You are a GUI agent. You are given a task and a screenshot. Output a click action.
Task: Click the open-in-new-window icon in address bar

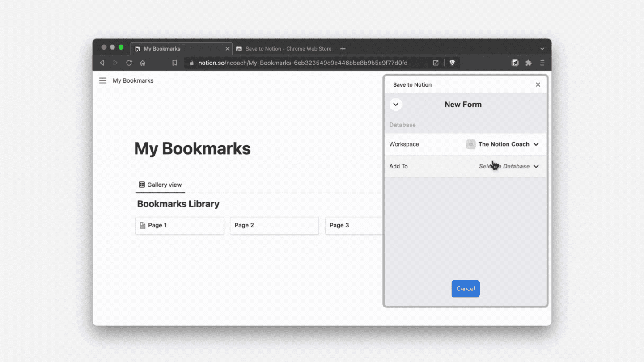point(436,63)
